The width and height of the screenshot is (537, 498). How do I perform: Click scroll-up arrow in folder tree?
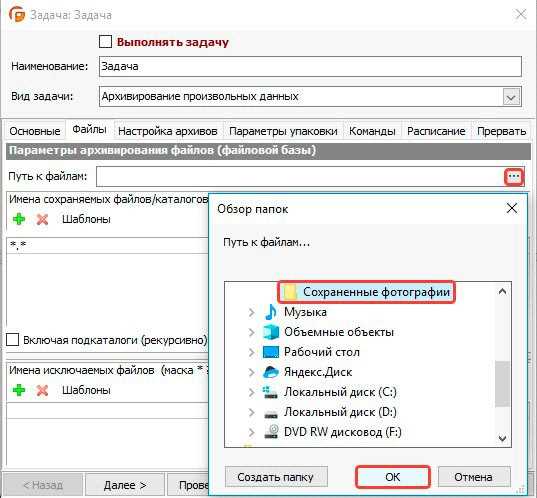point(502,292)
